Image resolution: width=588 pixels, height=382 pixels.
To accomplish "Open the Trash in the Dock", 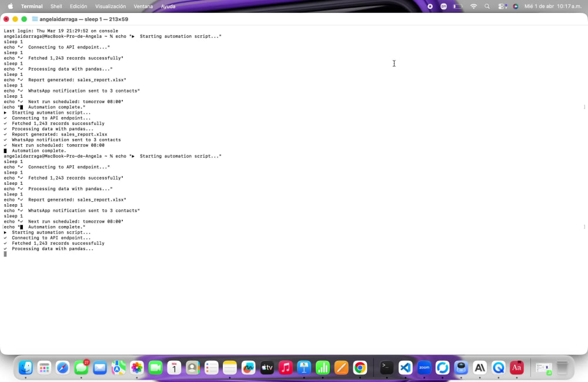I will (562, 368).
